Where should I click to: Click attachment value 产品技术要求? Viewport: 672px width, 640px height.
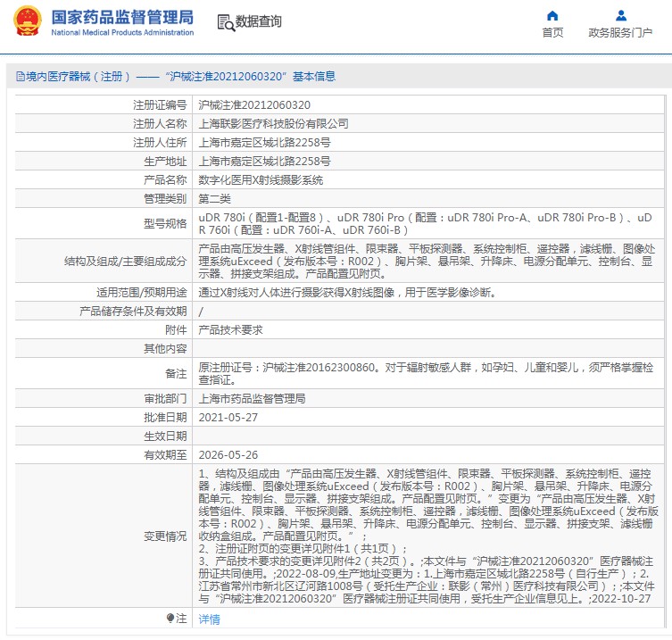230,330
